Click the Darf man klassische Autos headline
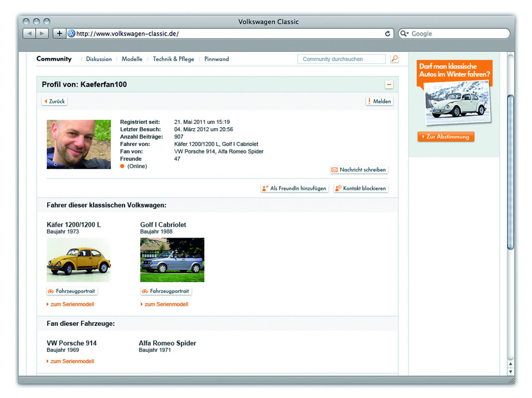Image resolution: width=532 pixels, height=398 pixels. 454,70
